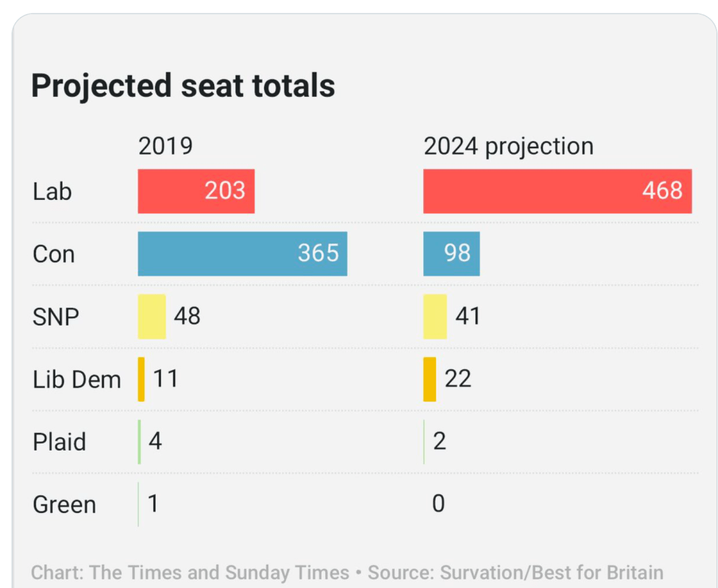This screenshot has width=718, height=588.
Task: Click the "SNP" party label
Action: point(55,316)
